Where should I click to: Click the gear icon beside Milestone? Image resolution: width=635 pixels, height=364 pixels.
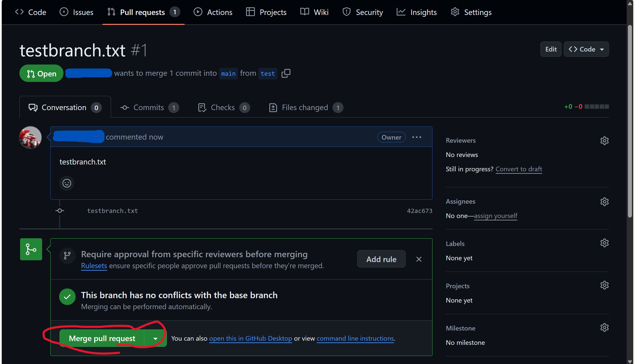pos(605,327)
